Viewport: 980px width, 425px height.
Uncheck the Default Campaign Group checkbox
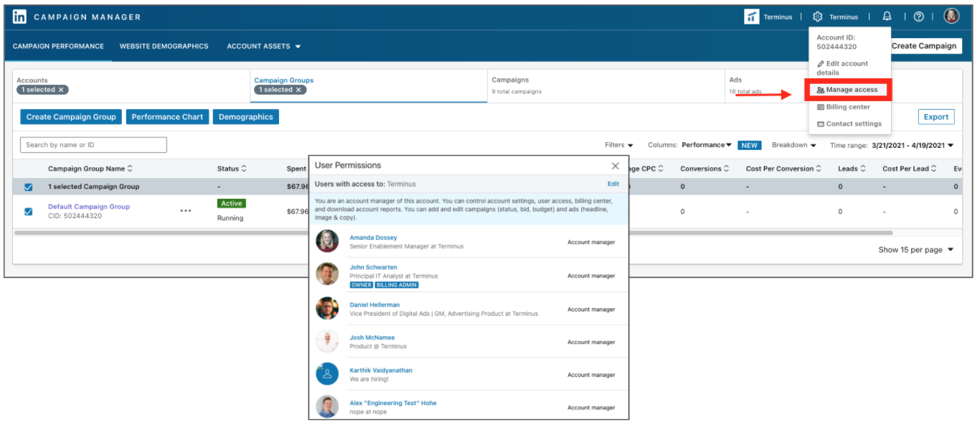[29, 212]
